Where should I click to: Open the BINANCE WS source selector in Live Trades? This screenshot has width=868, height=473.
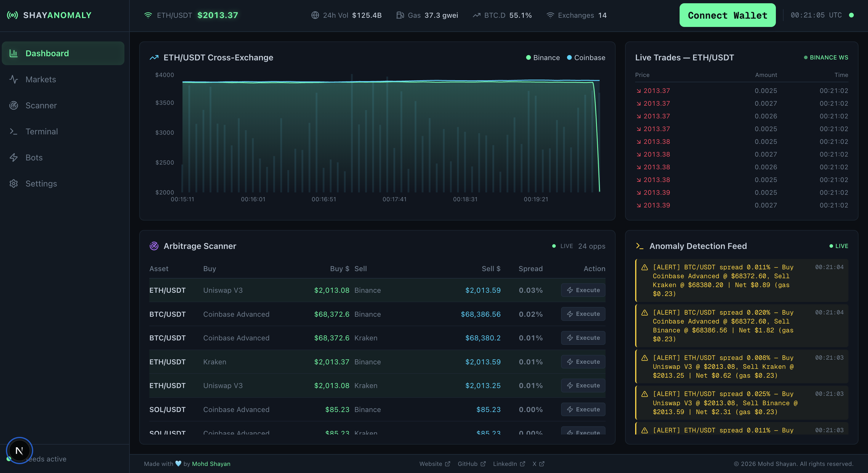826,57
